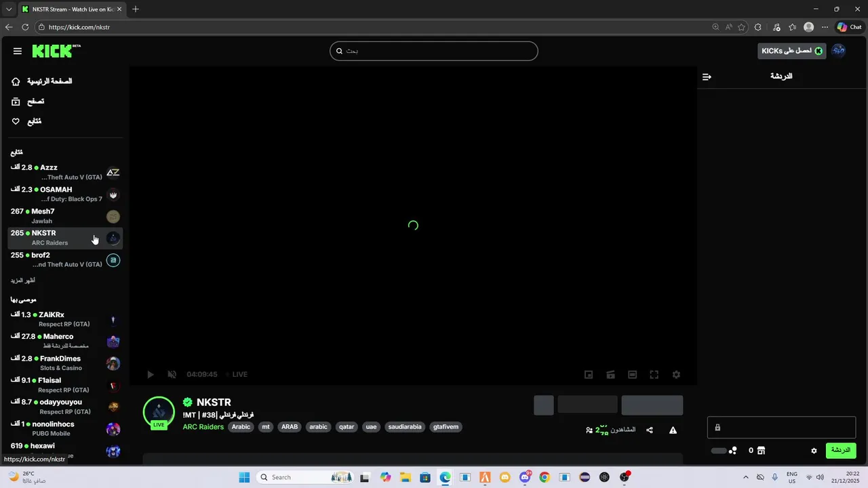
Task: Refresh the browser page
Action: point(25,27)
